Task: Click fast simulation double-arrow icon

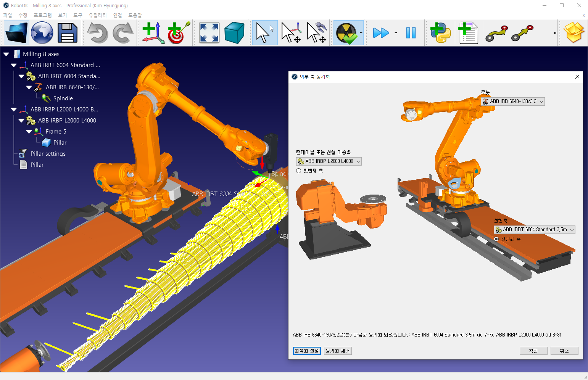Action: [381, 33]
